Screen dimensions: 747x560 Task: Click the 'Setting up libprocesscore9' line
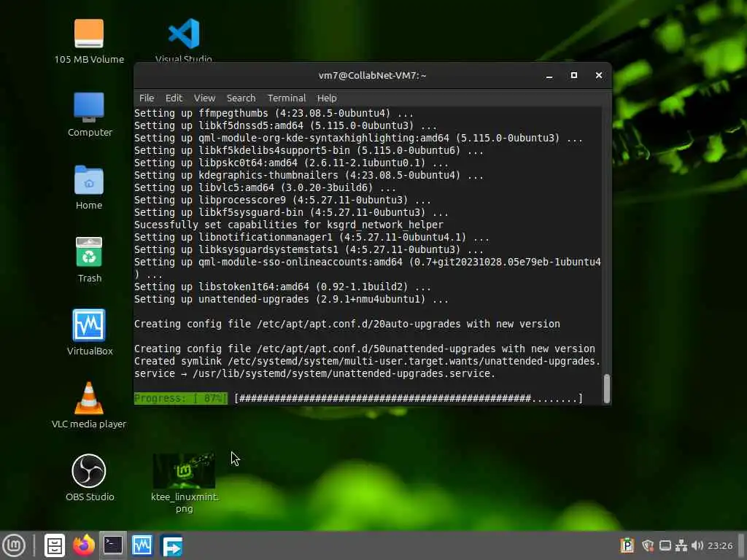point(282,200)
